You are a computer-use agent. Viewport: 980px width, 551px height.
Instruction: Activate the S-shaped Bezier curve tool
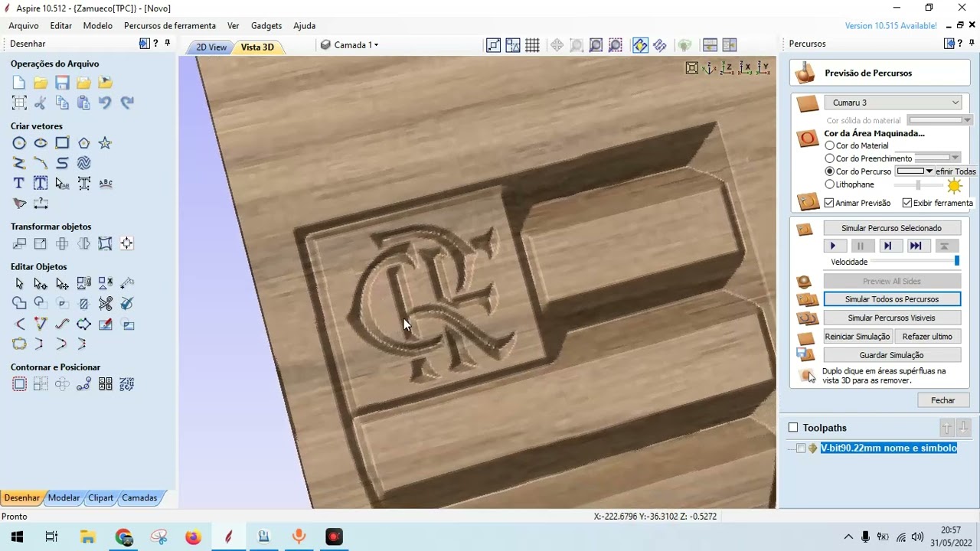[62, 163]
